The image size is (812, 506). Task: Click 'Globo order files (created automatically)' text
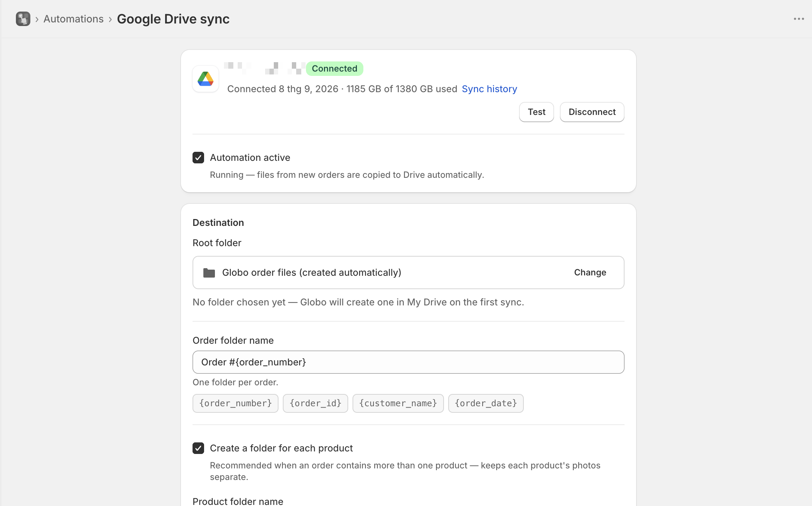(x=312, y=273)
